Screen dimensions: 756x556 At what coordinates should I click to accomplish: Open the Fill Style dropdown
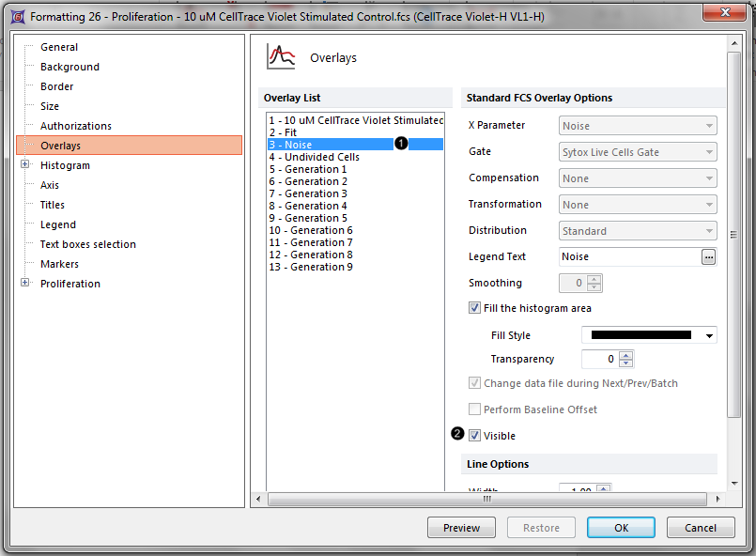[709, 335]
